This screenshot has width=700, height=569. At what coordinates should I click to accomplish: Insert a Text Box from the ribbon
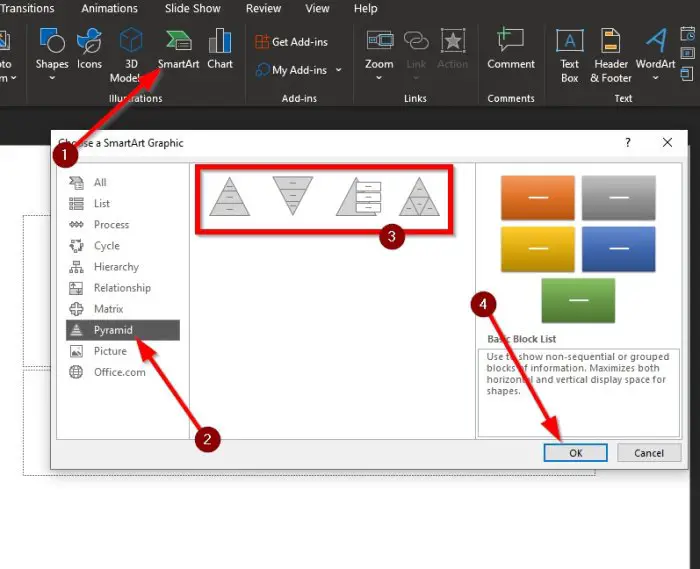click(x=569, y=41)
